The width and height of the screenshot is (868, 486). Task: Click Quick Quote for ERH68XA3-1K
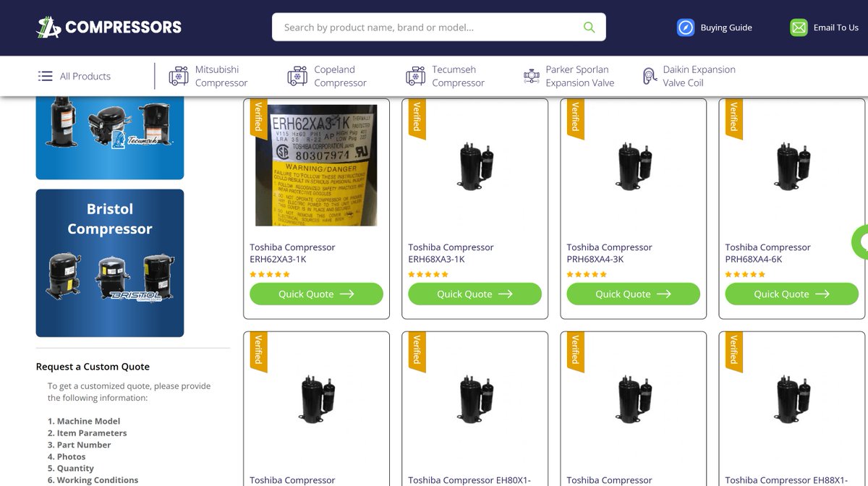point(475,294)
